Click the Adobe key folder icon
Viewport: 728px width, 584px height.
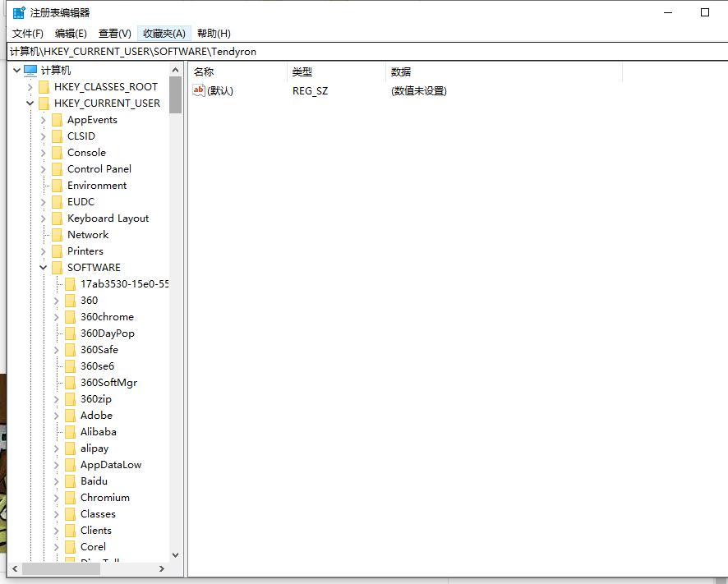[70, 416]
